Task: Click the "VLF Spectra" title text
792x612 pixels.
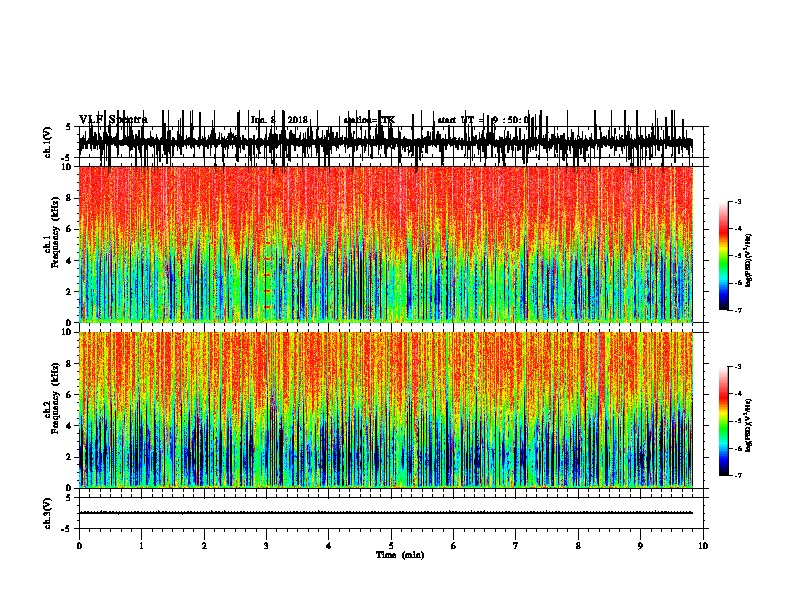Action: pos(114,119)
